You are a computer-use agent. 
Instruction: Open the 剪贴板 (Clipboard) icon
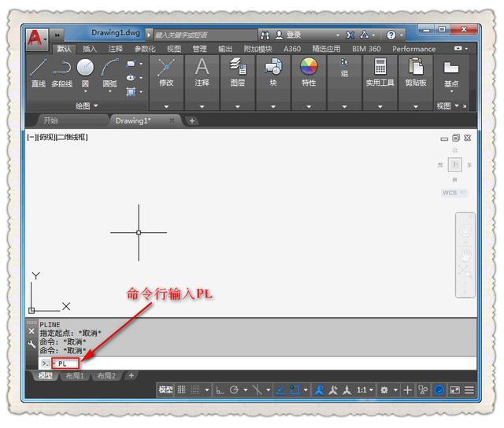[x=416, y=68]
